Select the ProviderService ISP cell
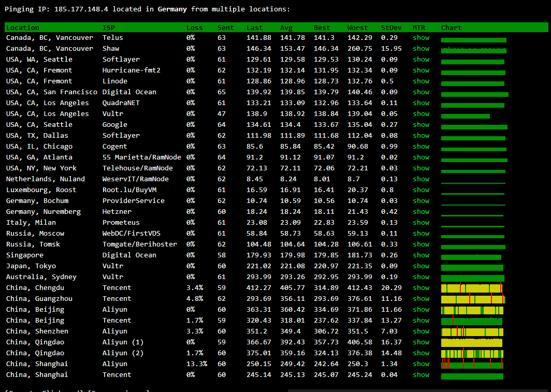 pyautogui.click(x=134, y=201)
